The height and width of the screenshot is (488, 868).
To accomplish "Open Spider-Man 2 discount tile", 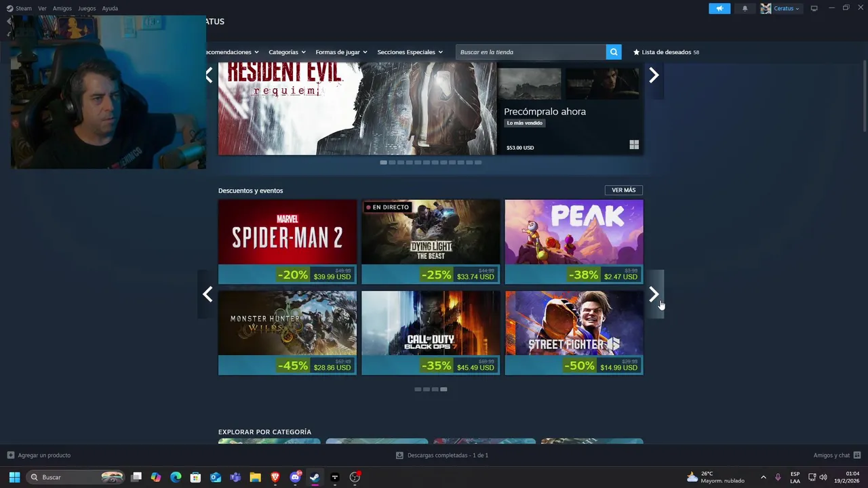I will click(x=288, y=242).
